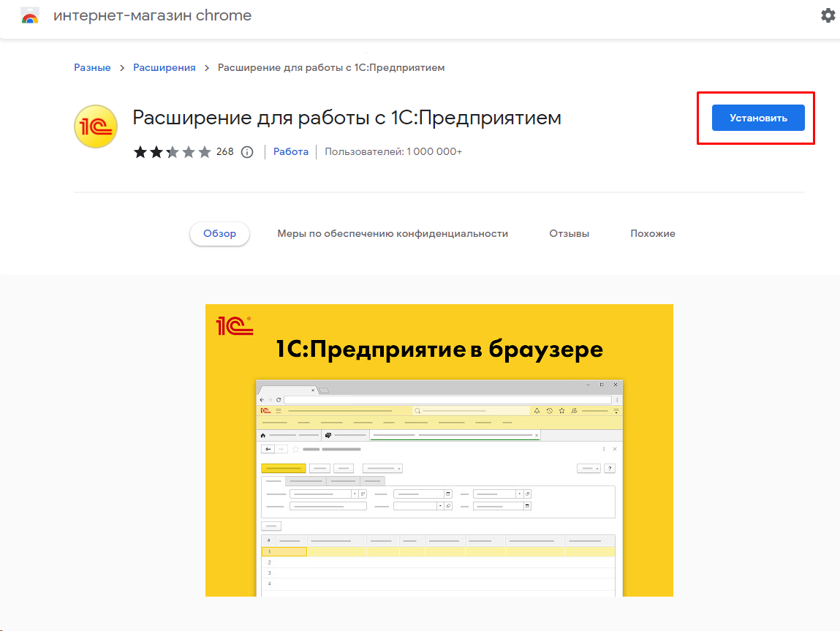Click the red 1C logo in the banner
Screen dimensions: 840x631
234,326
